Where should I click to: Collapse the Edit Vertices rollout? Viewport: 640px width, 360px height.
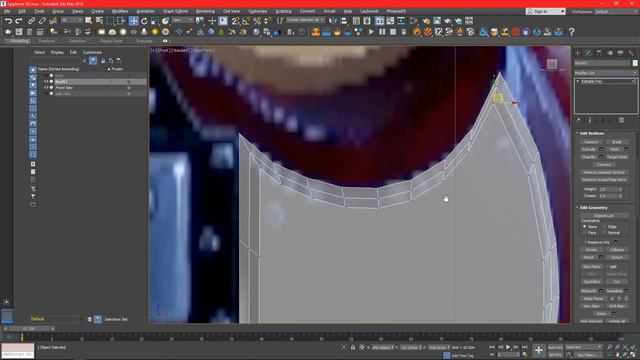[592, 133]
